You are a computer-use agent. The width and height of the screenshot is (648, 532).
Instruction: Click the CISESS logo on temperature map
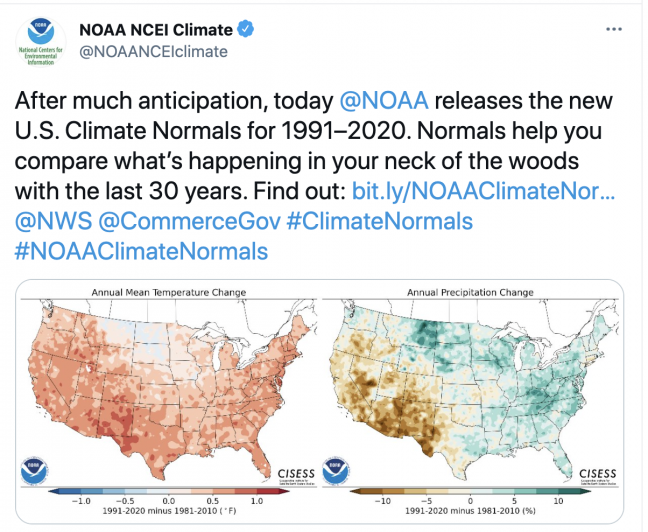click(296, 476)
